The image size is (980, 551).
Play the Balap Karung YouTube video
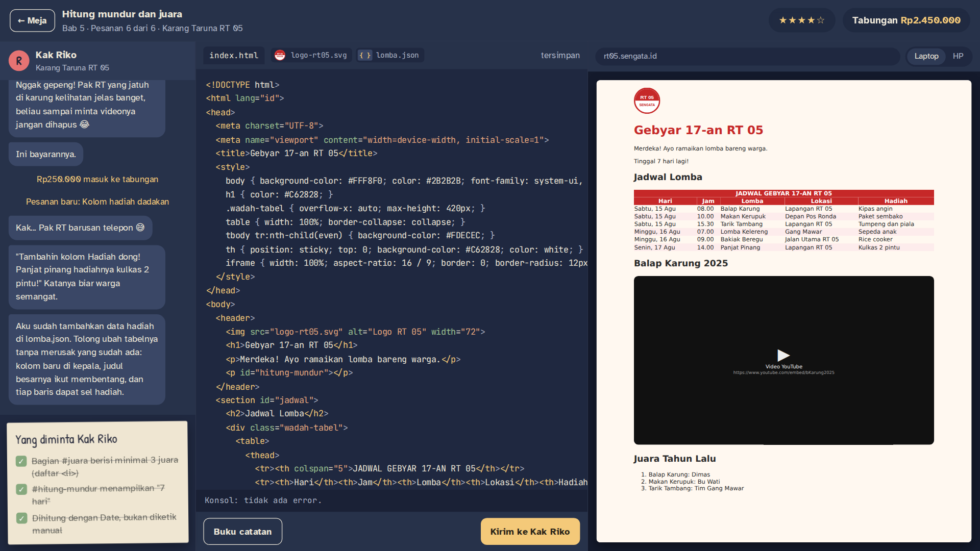pyautogui.click(x=783, y=355)
